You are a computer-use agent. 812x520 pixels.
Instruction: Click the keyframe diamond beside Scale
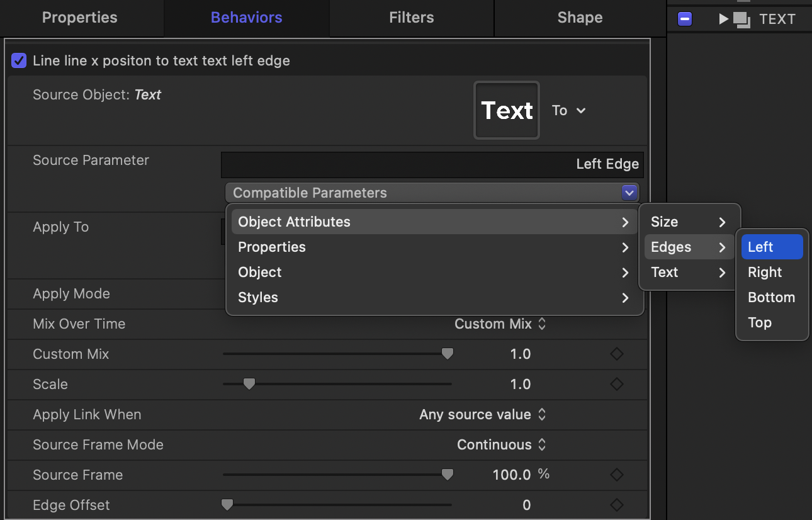point(616,384)
